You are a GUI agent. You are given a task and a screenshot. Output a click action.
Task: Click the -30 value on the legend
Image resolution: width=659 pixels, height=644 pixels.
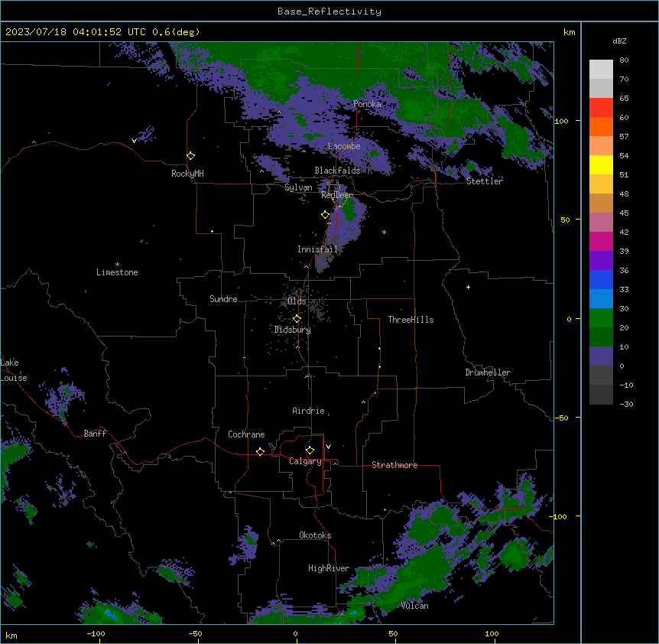click(x=626, y=404)
